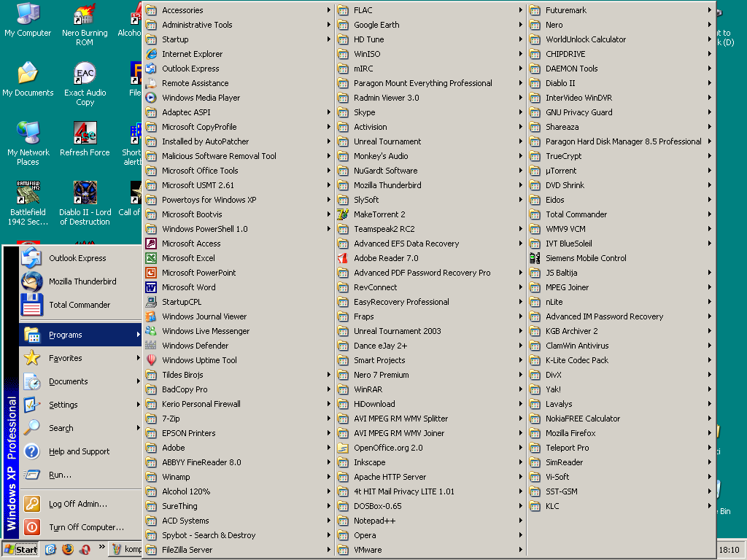
Task: Open Outlook Express from Start menu pinned list
Action: (81, 258)
